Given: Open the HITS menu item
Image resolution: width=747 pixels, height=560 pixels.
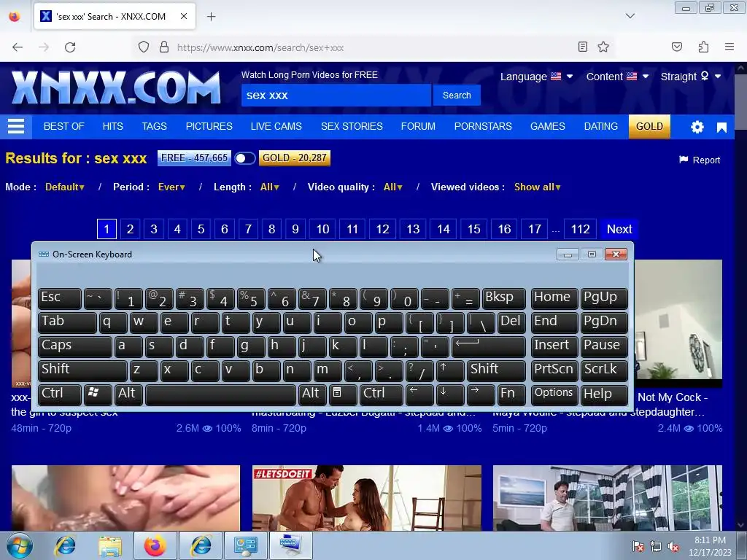Looking at the screenshot, I should tap(113, 127).
